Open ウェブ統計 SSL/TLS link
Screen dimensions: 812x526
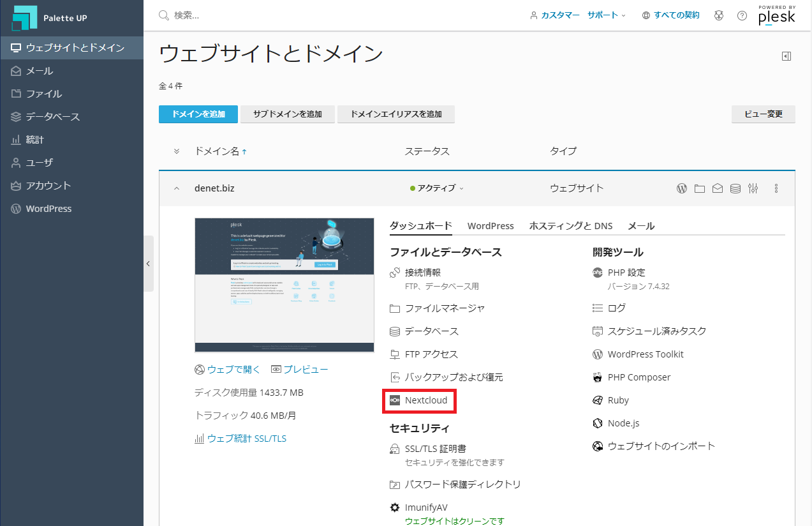point(240,439)
